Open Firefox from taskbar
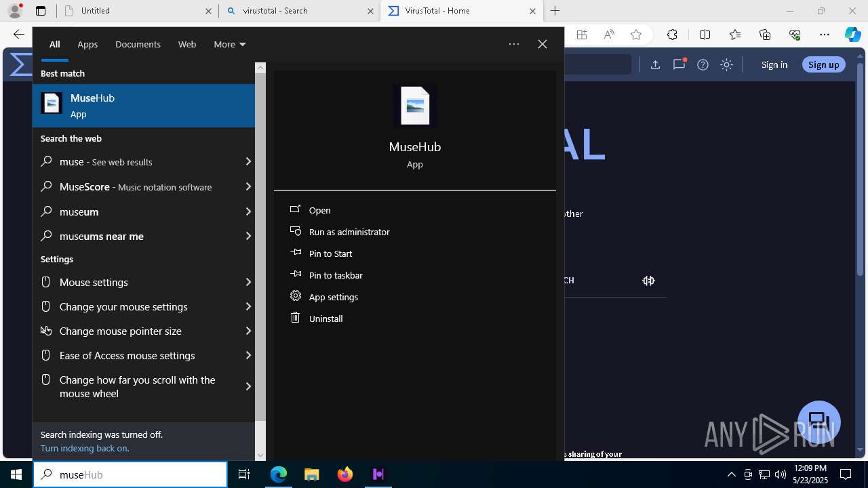This screenshot has width=868, height=488. click(345, 474)
